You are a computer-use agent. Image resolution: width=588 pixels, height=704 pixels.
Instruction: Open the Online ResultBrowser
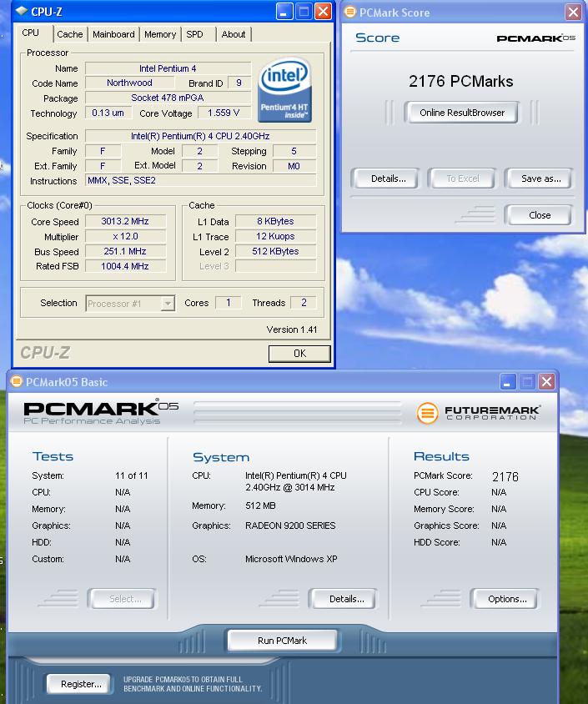(x=462, y=113)
